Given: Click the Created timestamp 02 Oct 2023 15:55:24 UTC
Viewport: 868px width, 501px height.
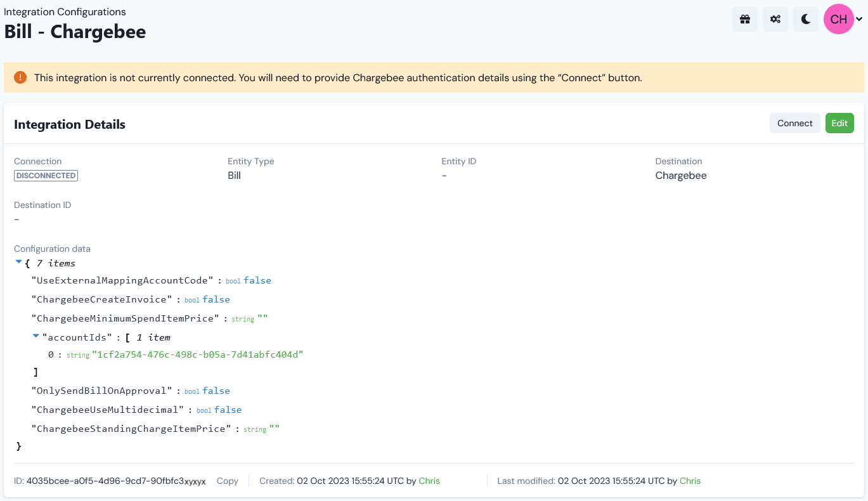Looking at the screenshot, I should click(350, 481).
